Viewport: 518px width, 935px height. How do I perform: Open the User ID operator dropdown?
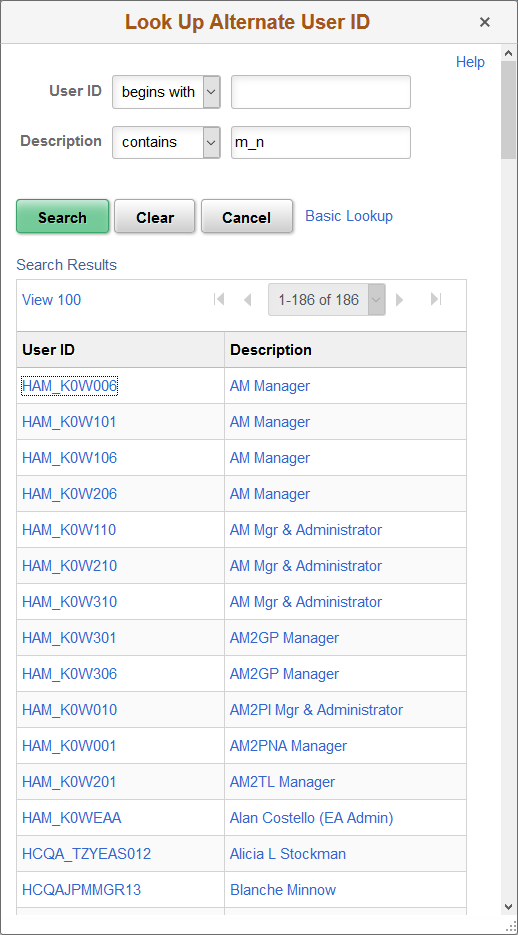pyautogui.click(x=166, y=92)
